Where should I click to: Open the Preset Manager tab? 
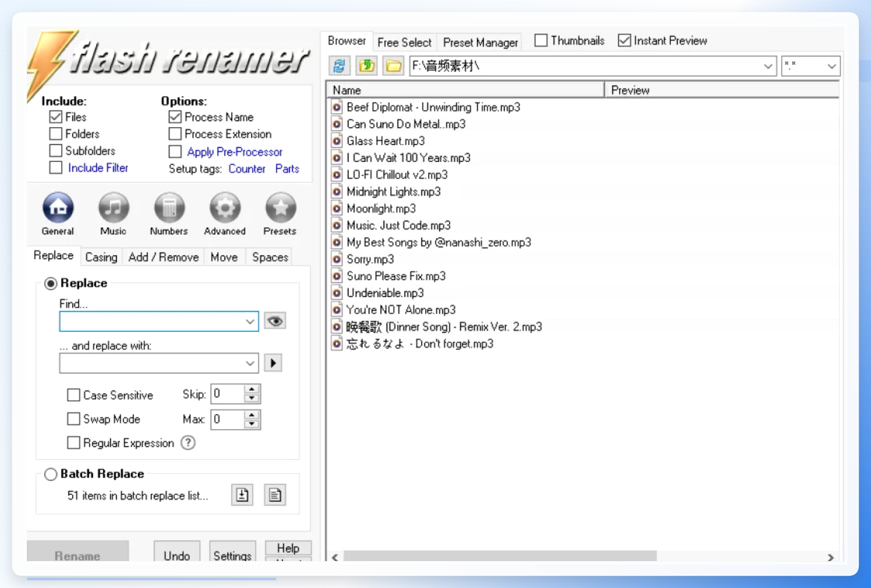[x=481, y=42]
